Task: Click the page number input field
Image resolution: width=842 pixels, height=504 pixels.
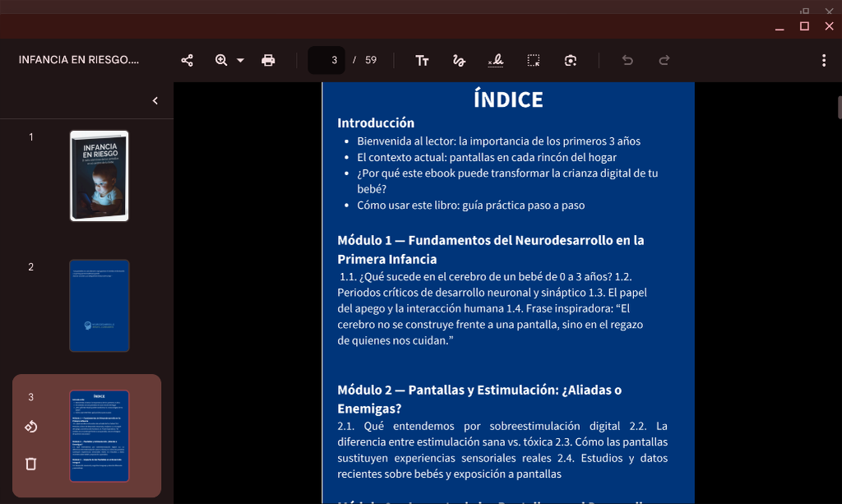Action: (327, 60)
